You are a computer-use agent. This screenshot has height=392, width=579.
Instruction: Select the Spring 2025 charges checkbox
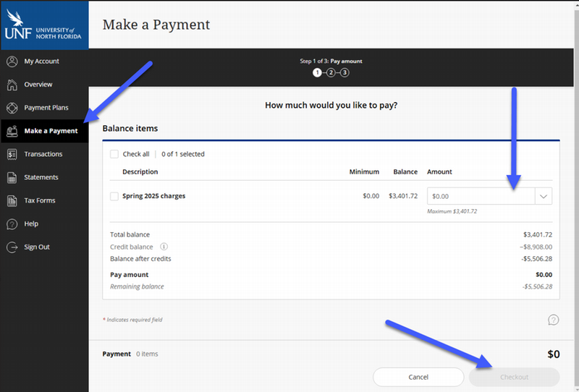pyautogui.click(x=114, y=196)
